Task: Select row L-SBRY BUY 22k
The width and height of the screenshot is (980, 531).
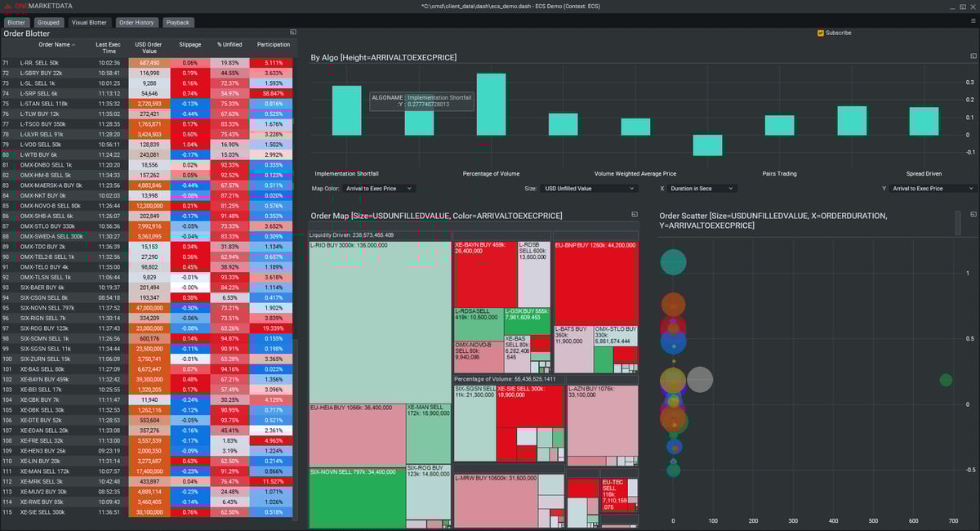Action: [148, 73]
